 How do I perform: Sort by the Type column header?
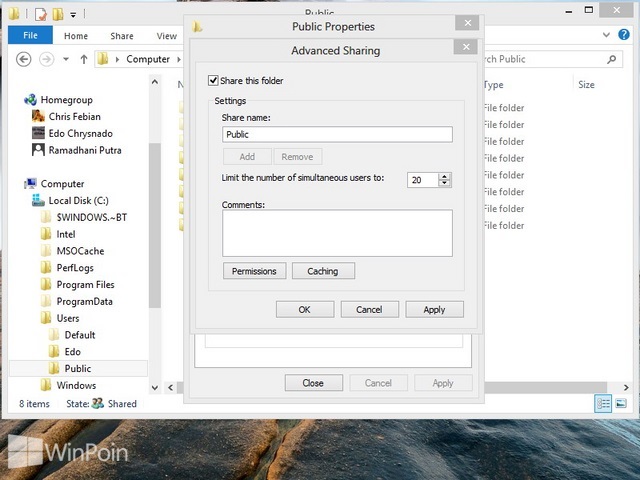(x=493, y=85)
